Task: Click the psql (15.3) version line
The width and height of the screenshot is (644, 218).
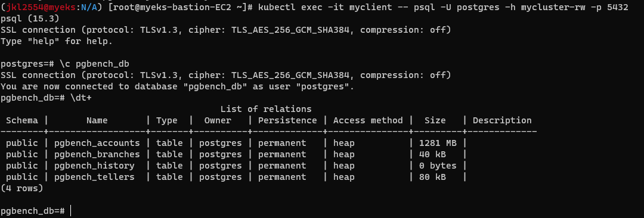Action: (30, 18)
